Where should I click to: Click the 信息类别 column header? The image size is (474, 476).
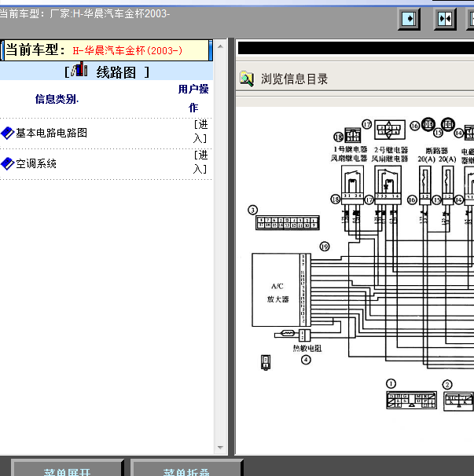57,99
